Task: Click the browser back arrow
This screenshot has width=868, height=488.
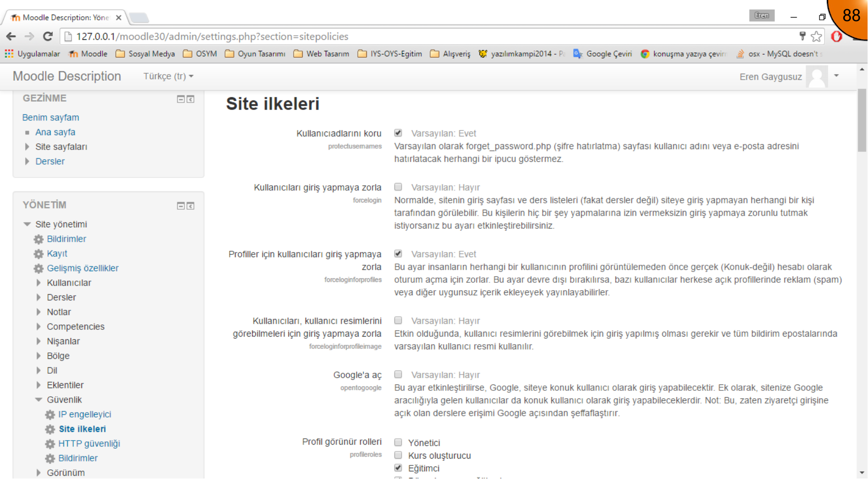Action: tap(11, 36)
